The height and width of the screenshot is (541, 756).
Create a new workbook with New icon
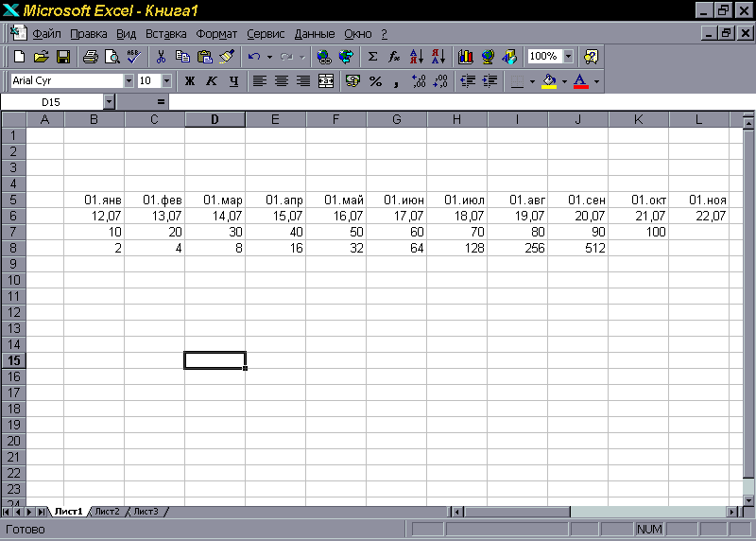click(19, 57)
